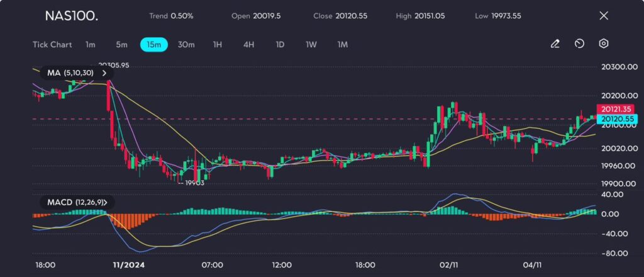Select the highlighted 15m timeframe

coord(153,45)
